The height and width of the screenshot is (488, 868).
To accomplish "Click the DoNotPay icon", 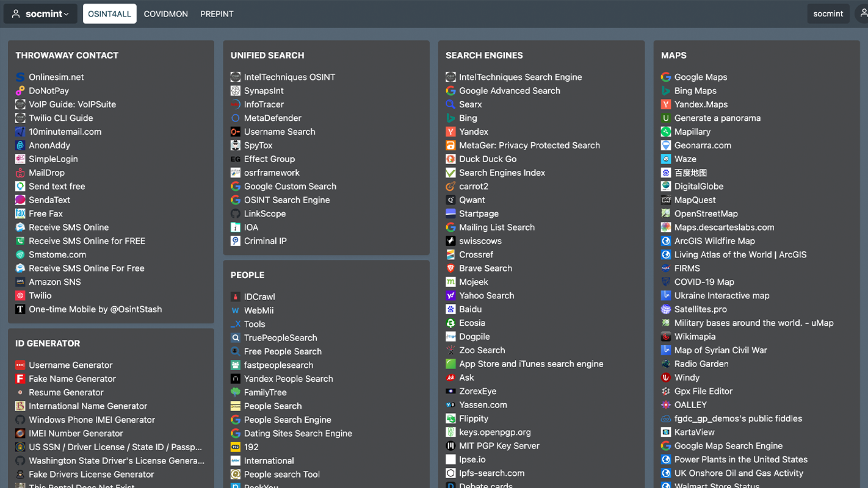I will coord(20,91).
